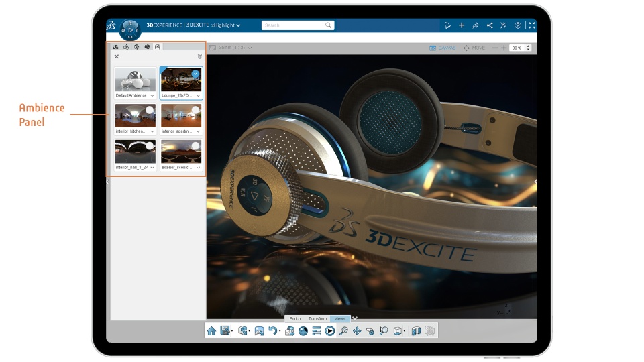Switch to the third panel tab

coord(137,47)
